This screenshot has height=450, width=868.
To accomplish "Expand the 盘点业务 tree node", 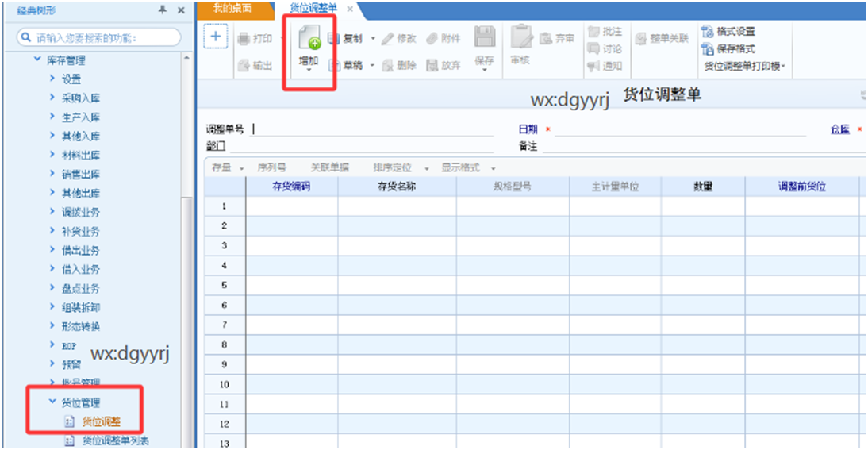I will (52, 288).
